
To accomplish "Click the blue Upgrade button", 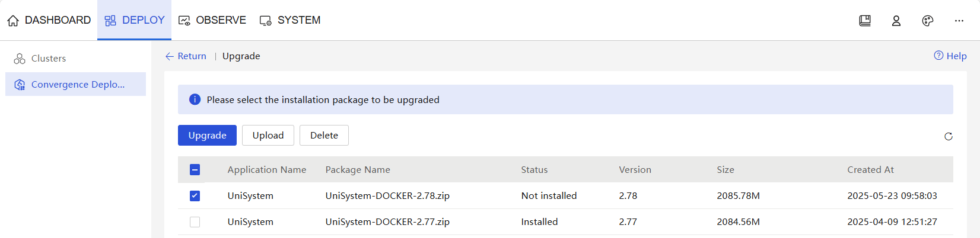I will pos(207,135).
